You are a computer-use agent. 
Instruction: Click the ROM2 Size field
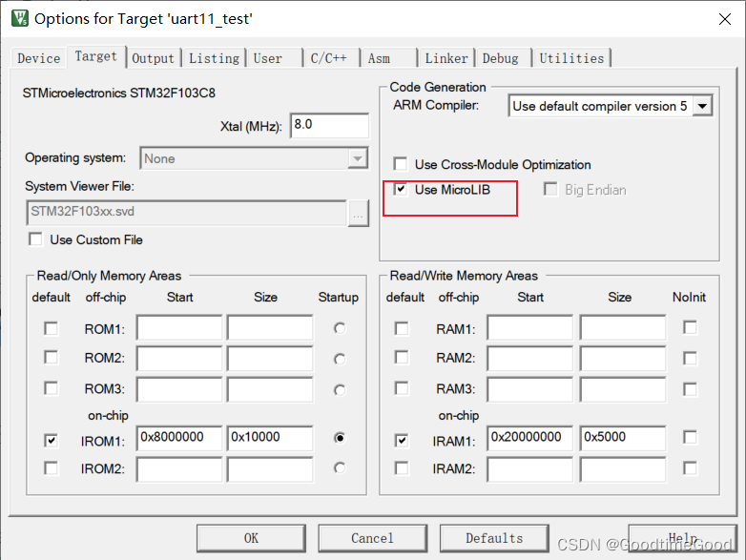(270, 359)
